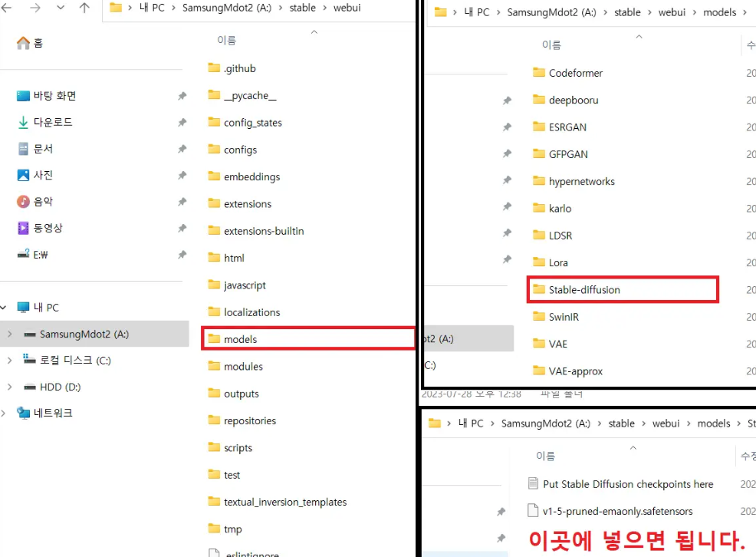The height and width of the screenshot is (557, 756).
Task: Expand SamsungMdot2 (A:) drive node
Action: (x=10, y=334)
